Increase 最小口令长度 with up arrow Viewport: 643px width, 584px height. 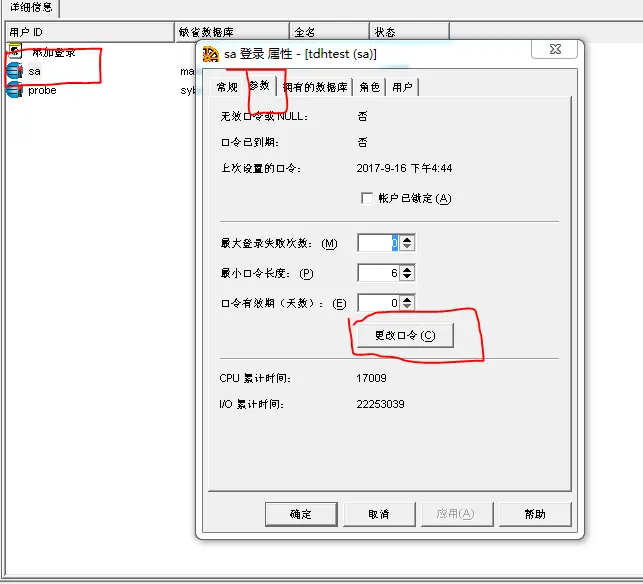(407, 269)
